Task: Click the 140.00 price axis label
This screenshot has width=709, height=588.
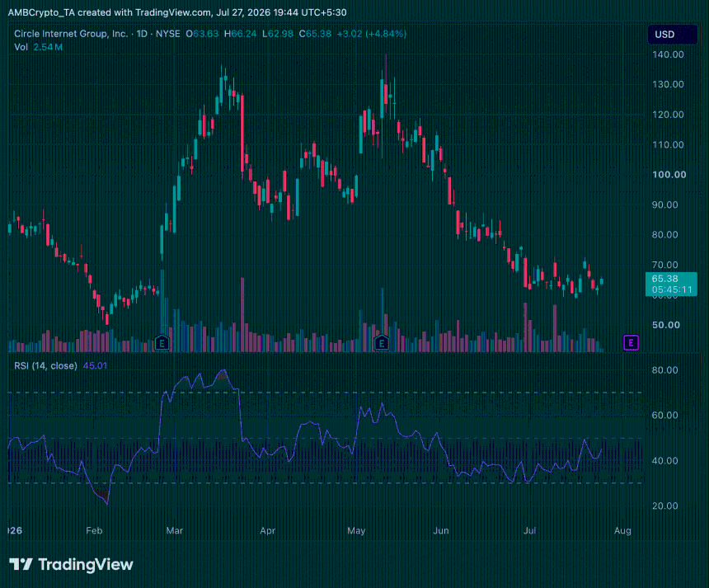Action: point(668,54)
